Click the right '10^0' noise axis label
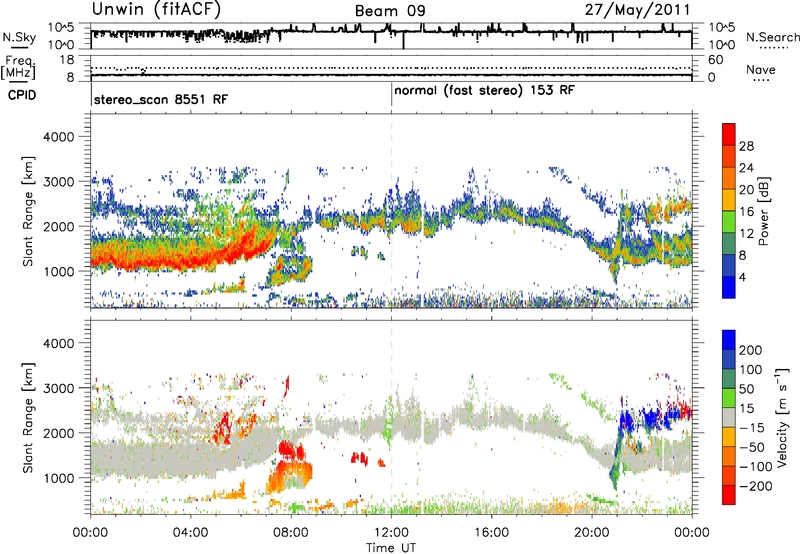 [722, 45]
